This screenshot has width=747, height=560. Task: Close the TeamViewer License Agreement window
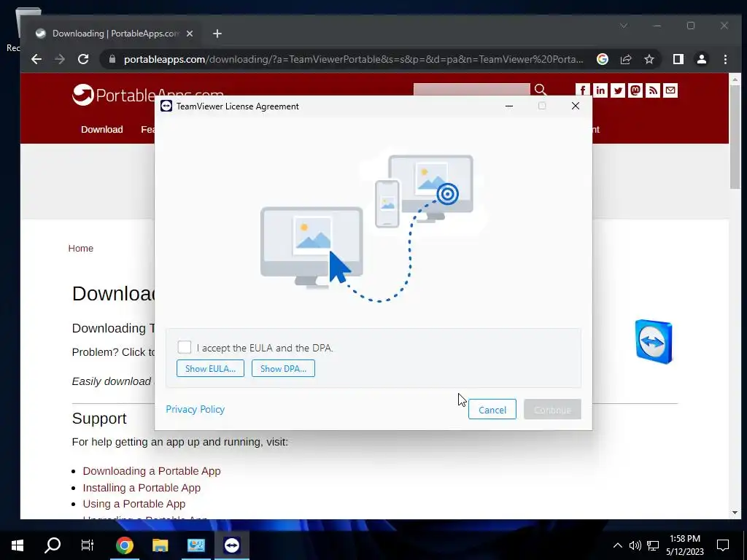click(576, 106)
